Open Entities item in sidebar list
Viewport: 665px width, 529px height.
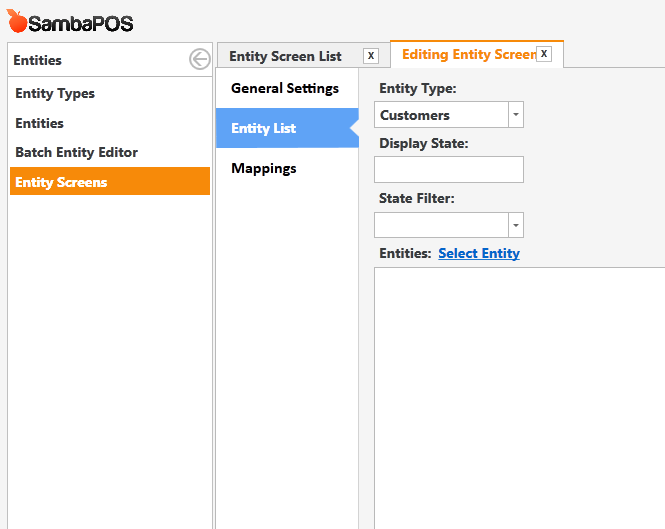(39, 123)
